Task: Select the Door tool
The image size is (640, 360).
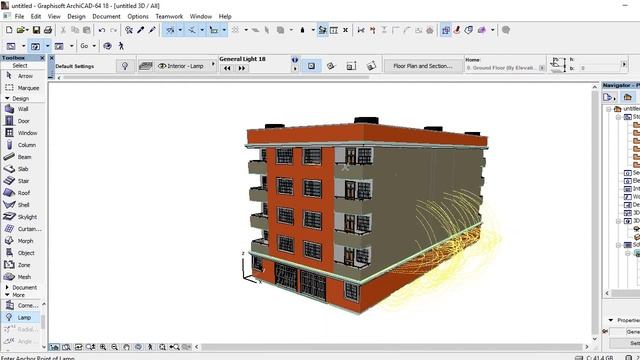Action: click(23, 121)
